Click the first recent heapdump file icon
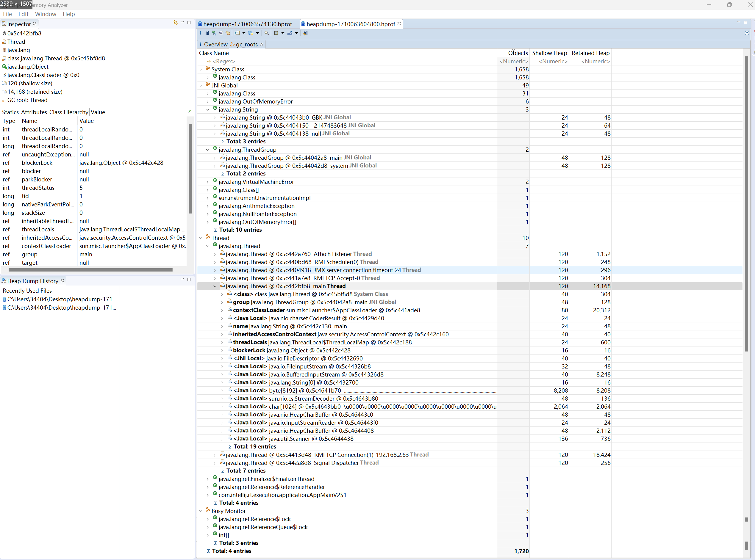Image resolution: width=755 pixels, height=560 pixels. [4, 299]
